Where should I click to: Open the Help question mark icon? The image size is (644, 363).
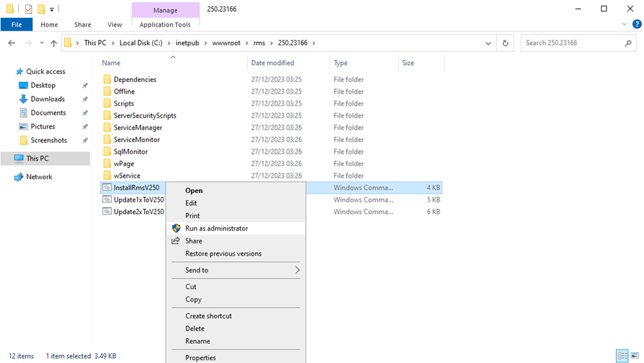637,24
